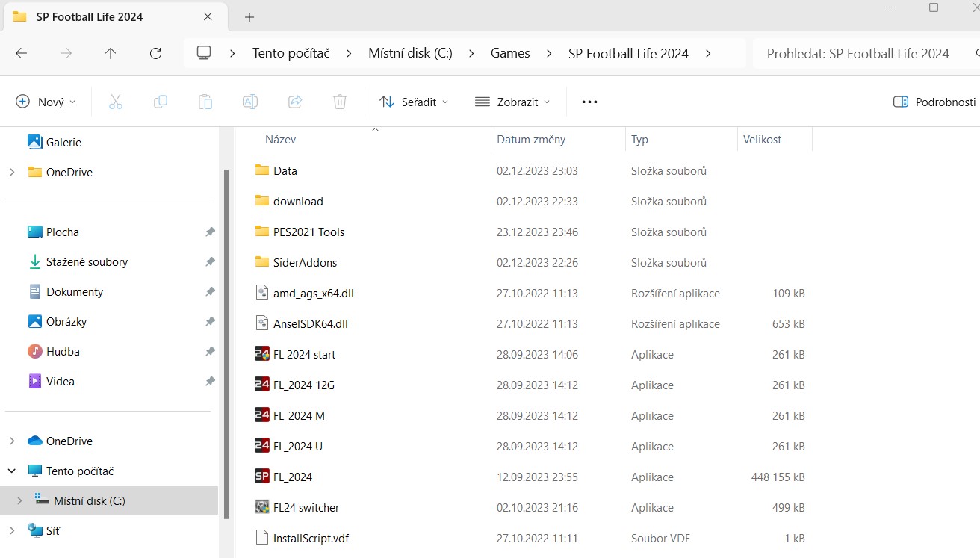Open the Zobrazit view dropdown
The height and width of the screenshot is (558, 980).
[512, 102]
